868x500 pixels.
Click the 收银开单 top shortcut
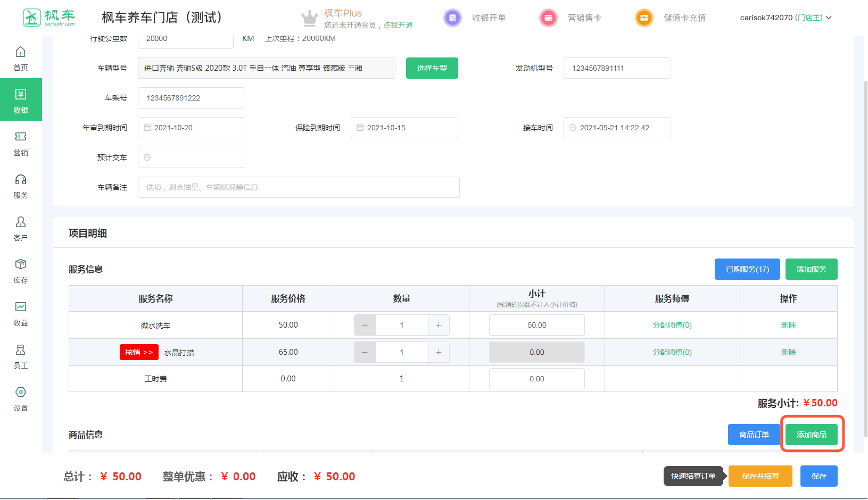coord(475,18)
